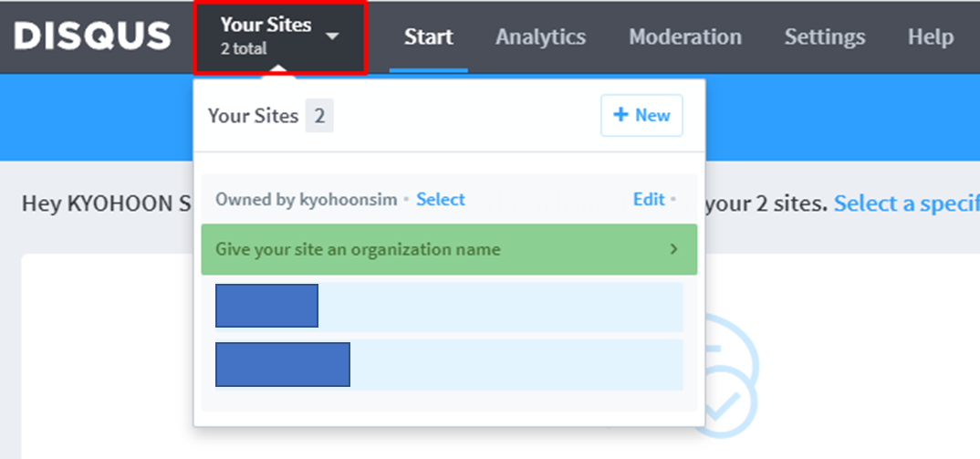Open the Analytics tab
The image size is (980, 459).
pos(540,37)
